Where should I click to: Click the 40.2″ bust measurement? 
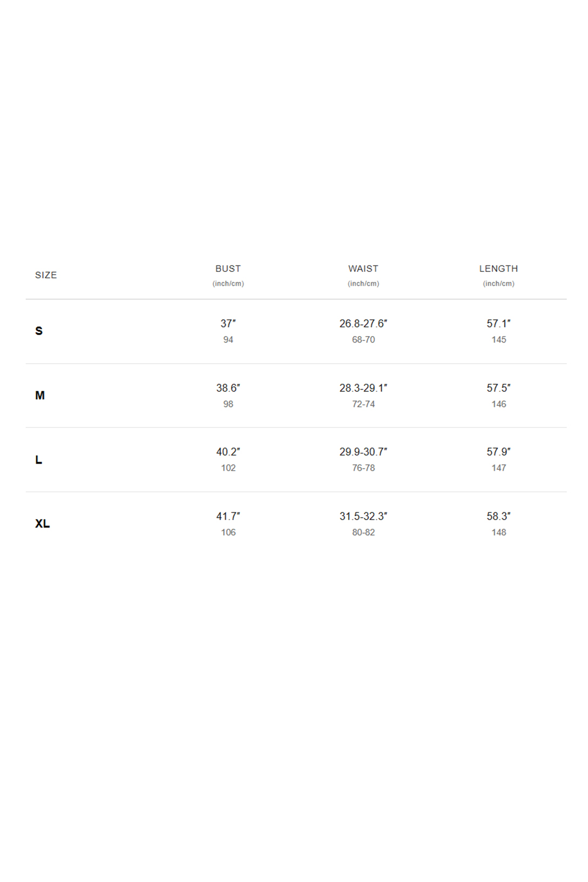coord(228,452)
